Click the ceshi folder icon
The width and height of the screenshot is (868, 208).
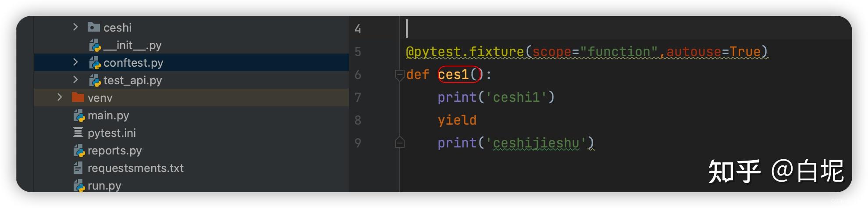click(93, 28)
